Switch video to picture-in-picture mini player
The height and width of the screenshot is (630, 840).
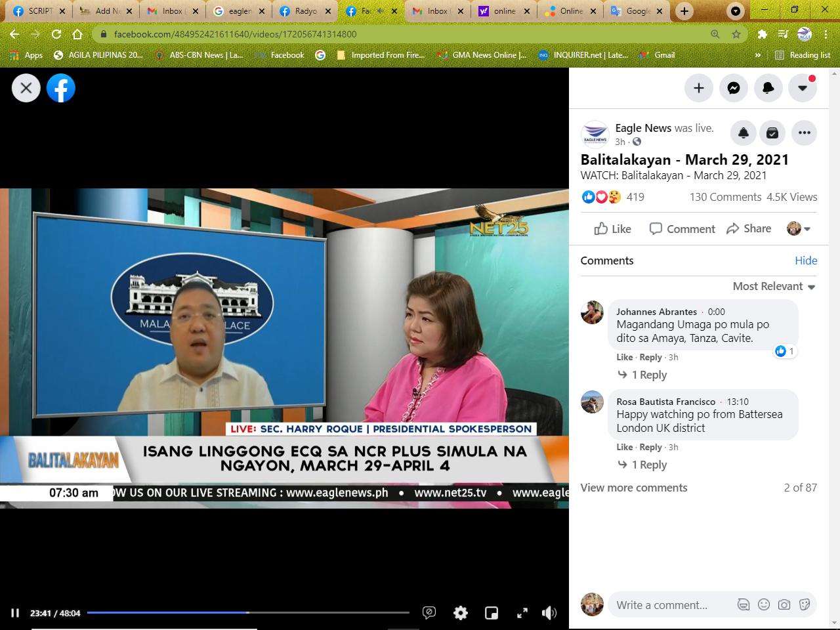(492, 613)
